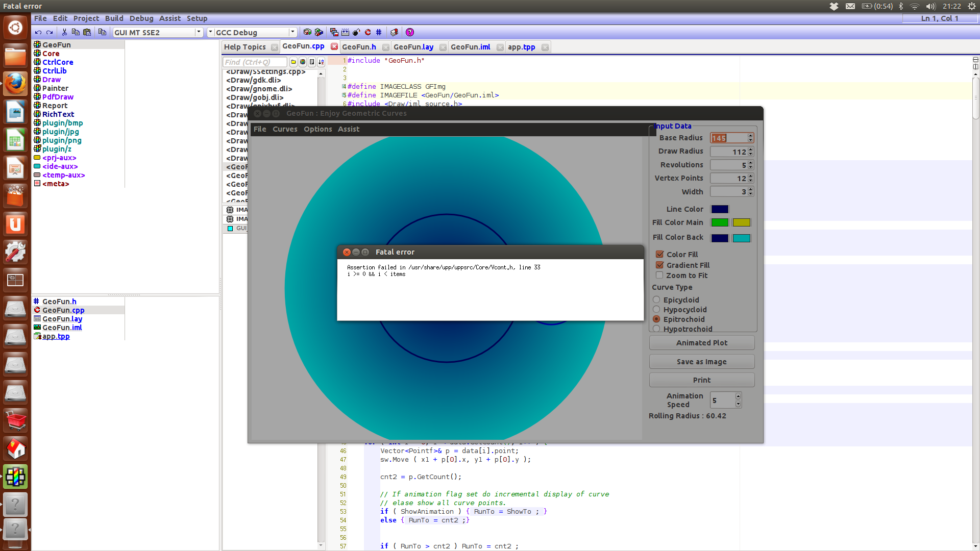Screen dimensions: 980x551
Task: Click the Find (Ctrl+Q) search field
Action: tap(254, 62)
